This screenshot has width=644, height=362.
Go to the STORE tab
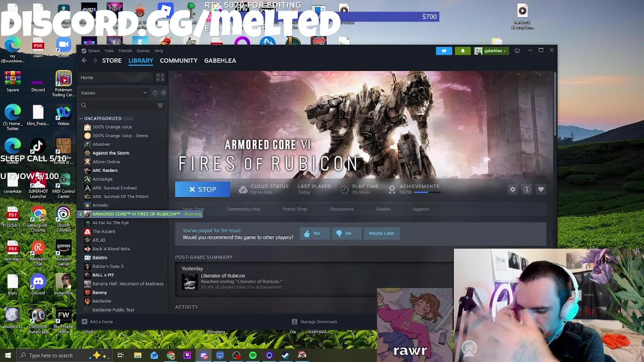click(112, 60)
